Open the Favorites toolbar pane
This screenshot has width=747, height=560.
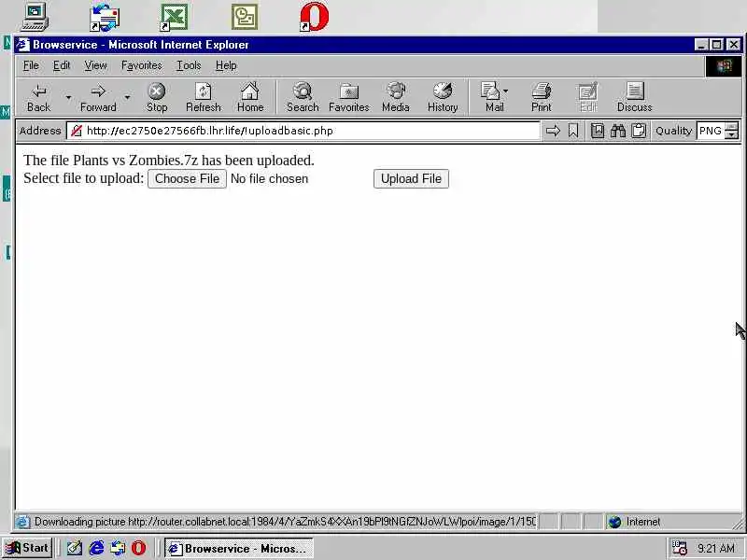click(x=348, y=98)
